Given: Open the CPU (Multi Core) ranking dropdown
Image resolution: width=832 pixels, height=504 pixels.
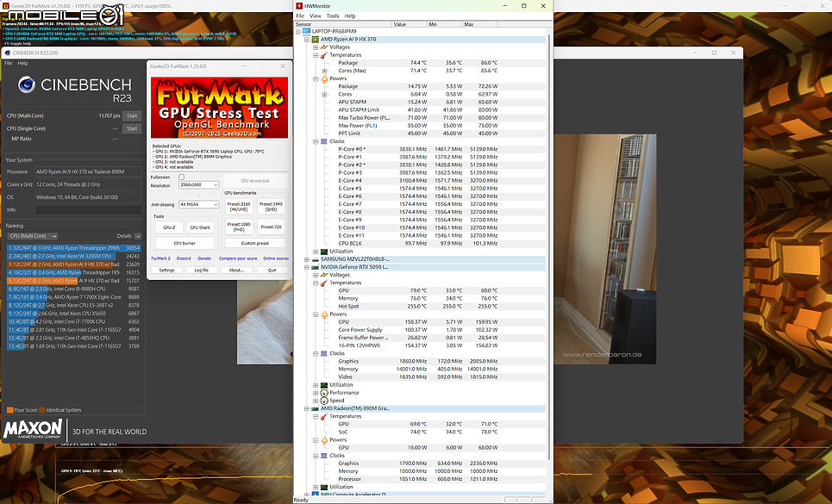Looking at the screenshot, I should pyautogui.click(x=33, y=236).
